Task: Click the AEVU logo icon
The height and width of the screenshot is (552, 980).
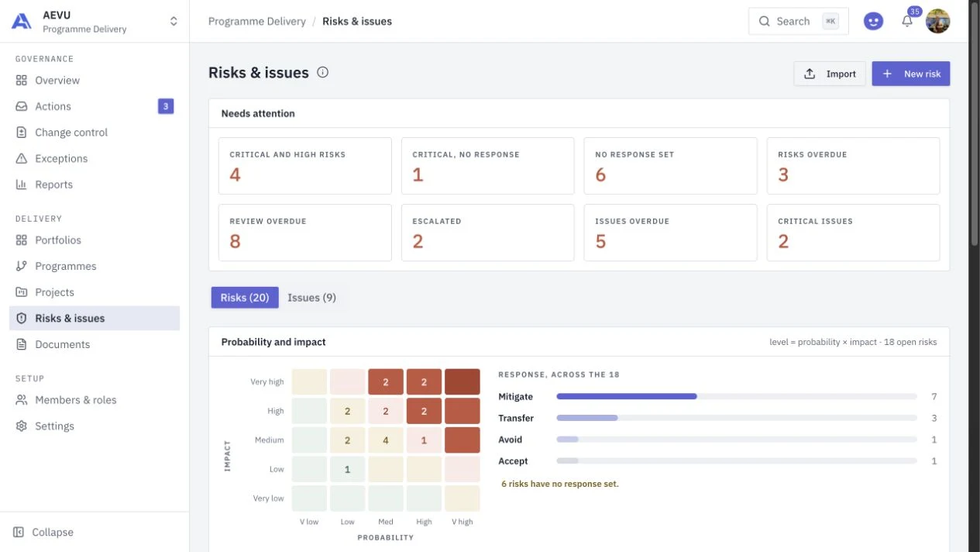Action: 22,22
